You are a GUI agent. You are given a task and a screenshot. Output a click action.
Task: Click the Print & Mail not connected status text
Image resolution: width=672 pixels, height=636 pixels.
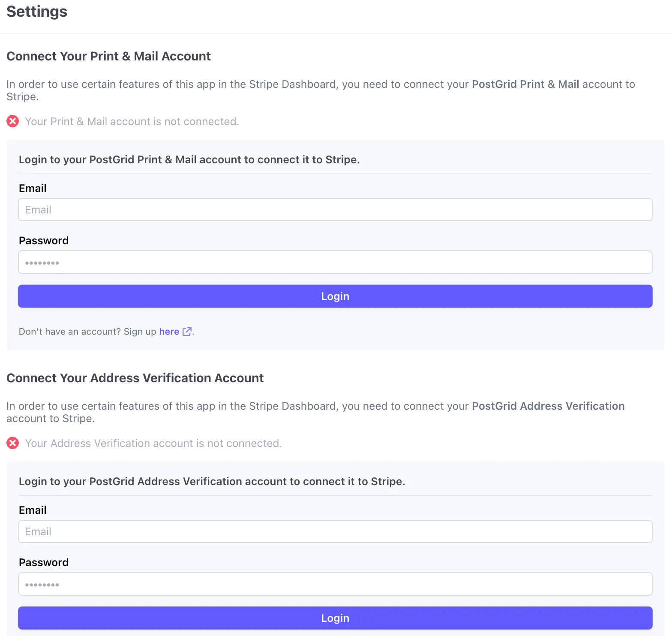click(132, 121)
